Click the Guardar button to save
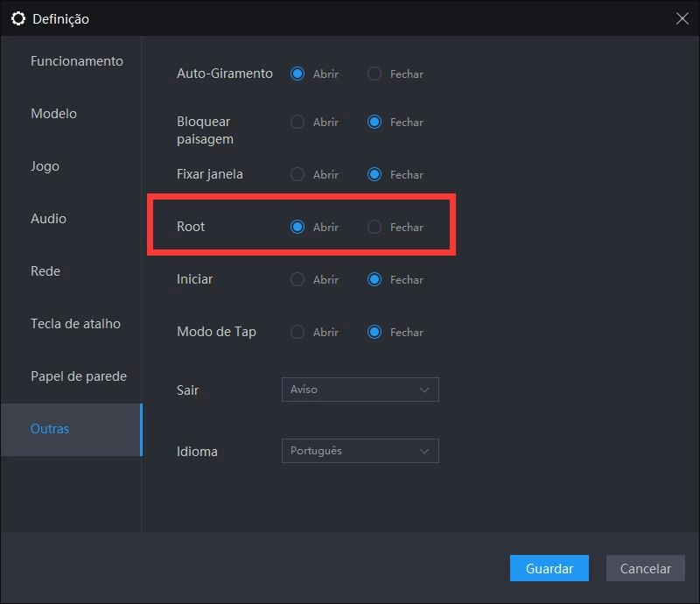The image size is (700, 604). pyautogui.click(x=549, y=568)
